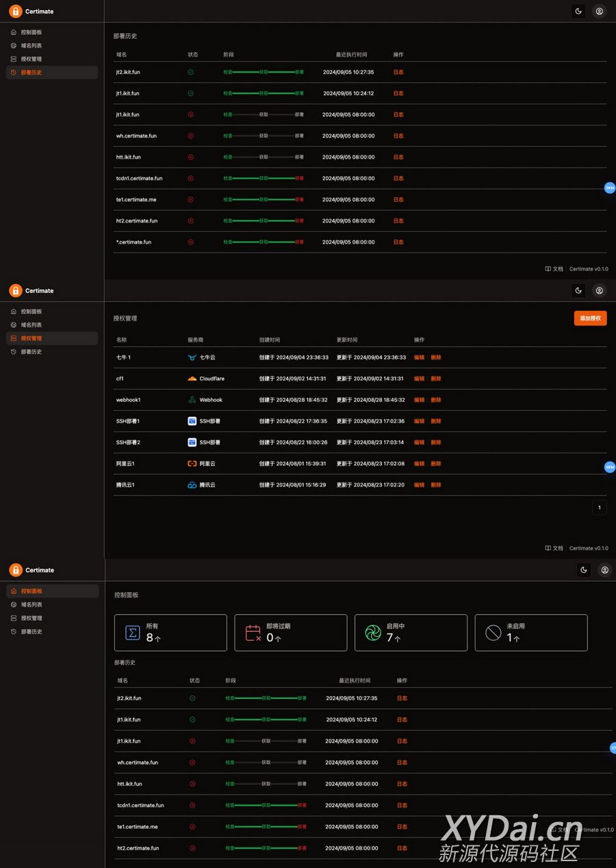Open the user avatar menu on the 授权管理 screen

[x=600, y=290]
